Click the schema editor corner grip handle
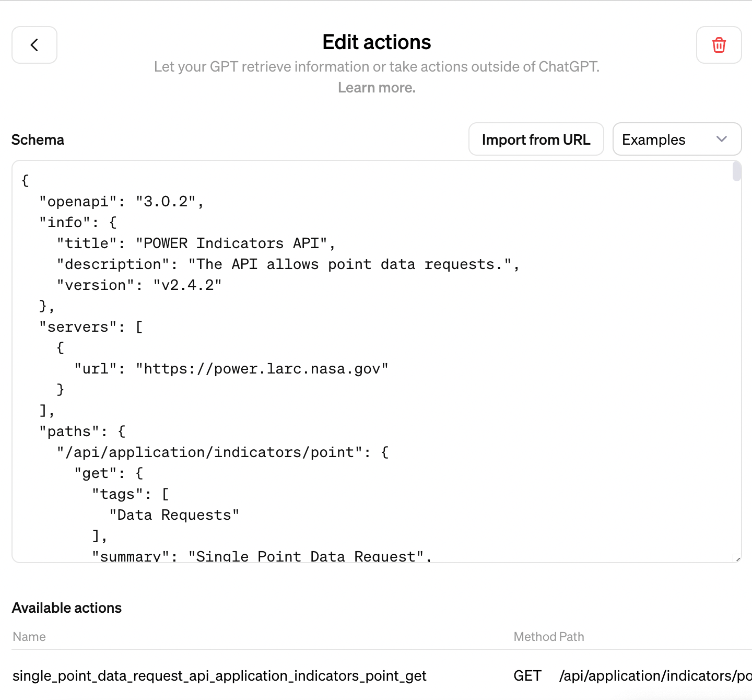The image size is (752, 700). [737, 558]
